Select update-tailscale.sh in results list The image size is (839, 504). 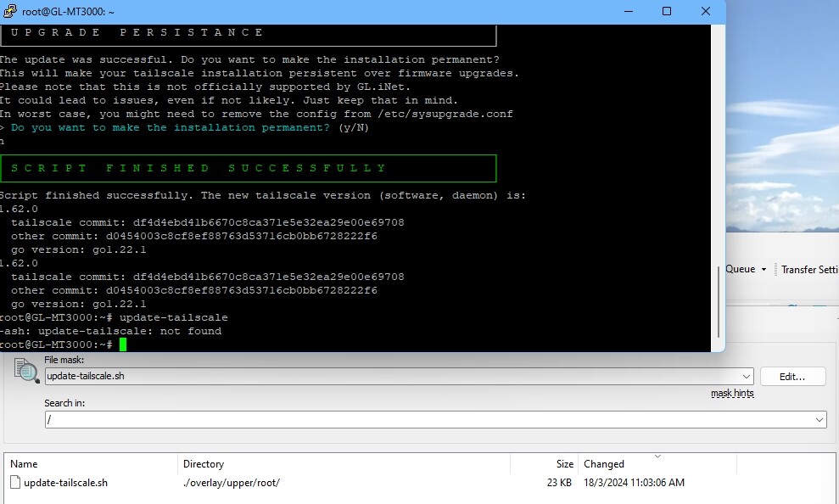click(66, 483)
